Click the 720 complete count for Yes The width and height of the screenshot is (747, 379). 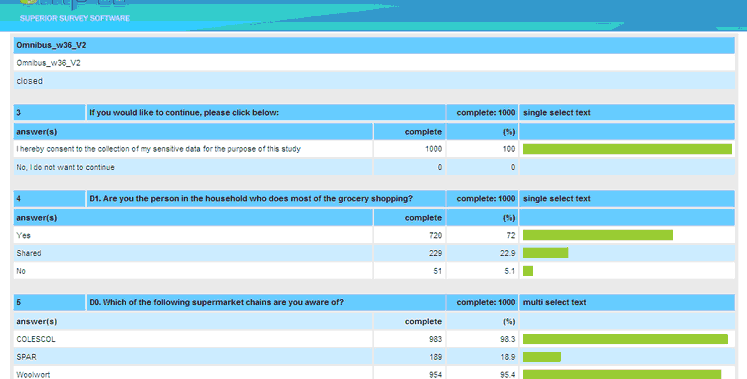pos(435,235)
